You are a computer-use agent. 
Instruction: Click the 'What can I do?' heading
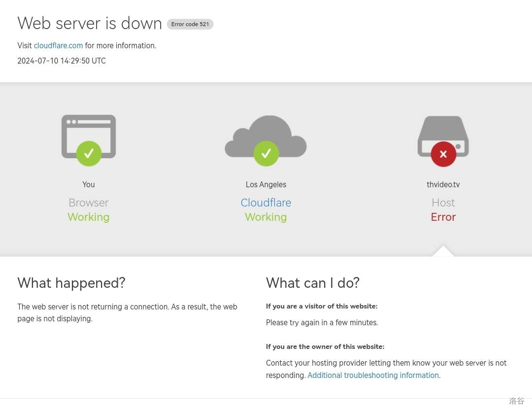[x=313, y=283]
